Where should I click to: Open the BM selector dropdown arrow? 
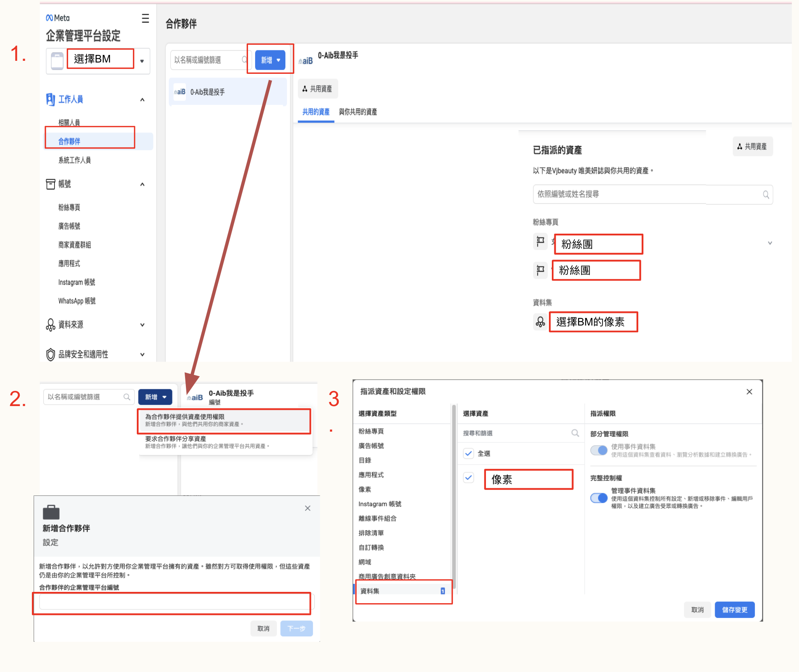click(142, 61)
